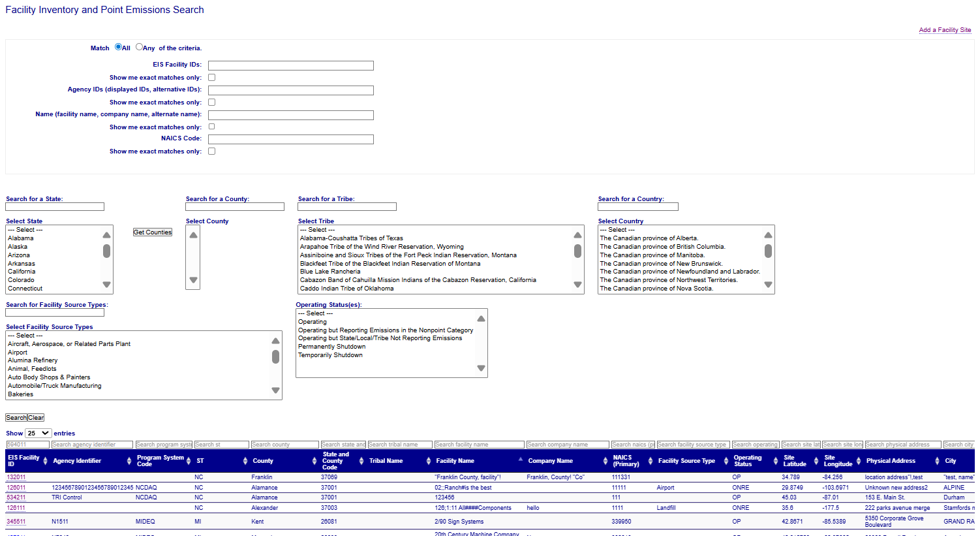Viewport: 980px width, 536px height.
Task: Sort by EIS Facility ID column
Action: 27,461
